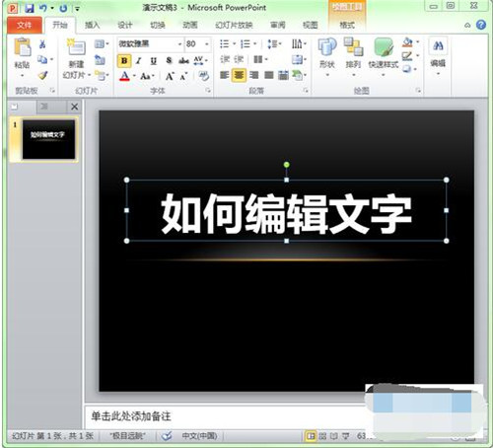493x448 pixels.
Task: Expand the bullets list dropdown arrow
Action: [x=235, y=43]
